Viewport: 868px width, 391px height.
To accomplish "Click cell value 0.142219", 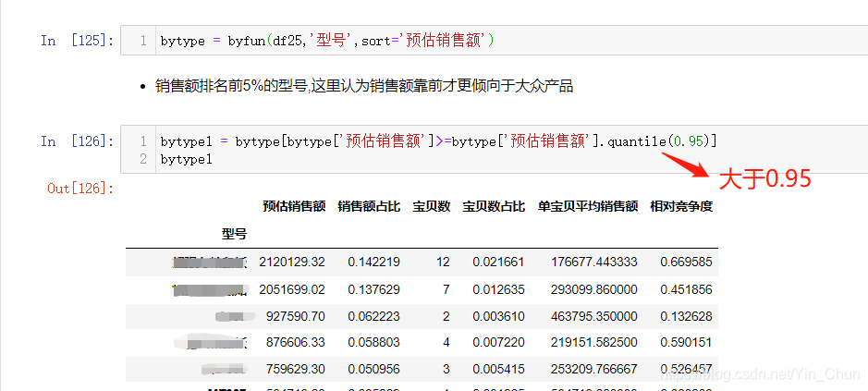I will 373,262.
